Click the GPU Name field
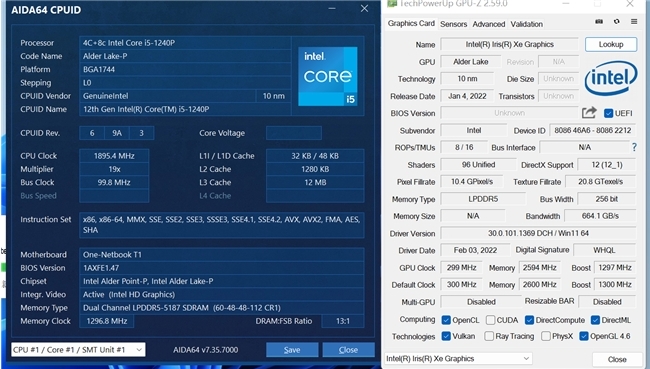Viewport: 650px width, 369px height. 509,44
